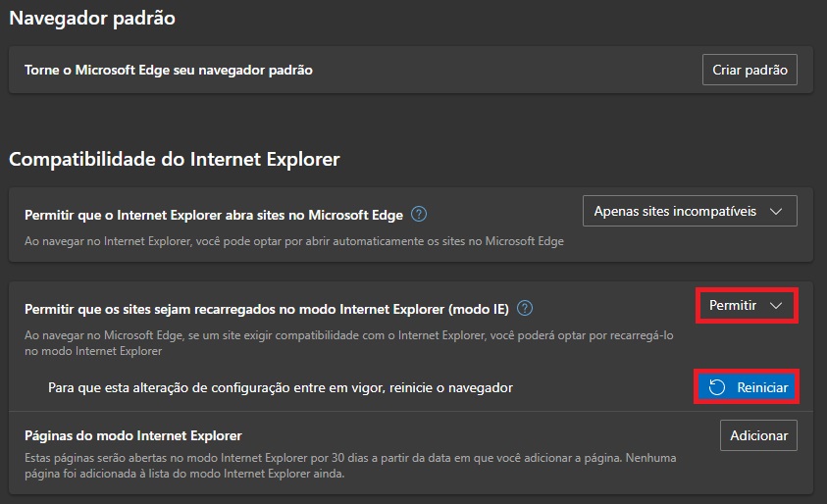
Task: Restart the browser with the Reiniciar button
Action: tap(746, 387)
